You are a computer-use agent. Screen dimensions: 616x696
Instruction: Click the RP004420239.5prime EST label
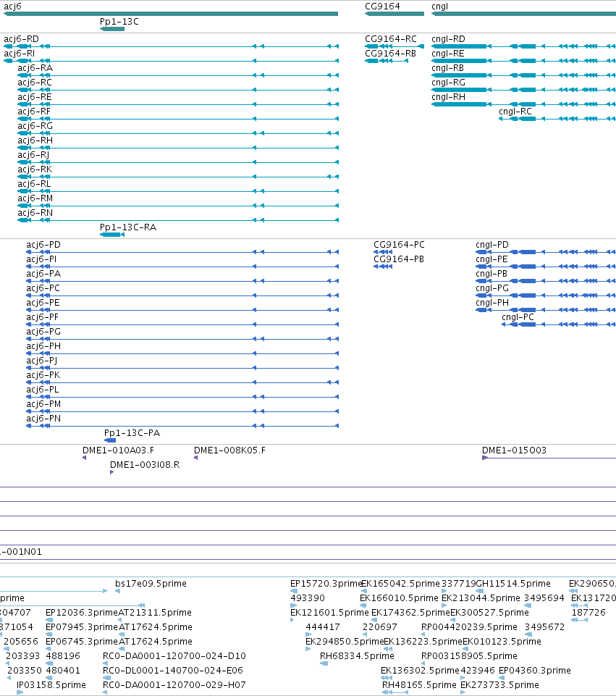[x=469, y=627]
